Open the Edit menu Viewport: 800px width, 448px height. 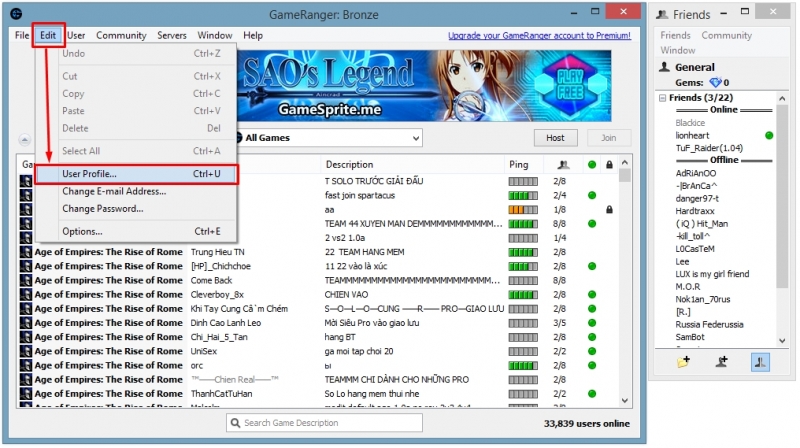pos(48,35)
